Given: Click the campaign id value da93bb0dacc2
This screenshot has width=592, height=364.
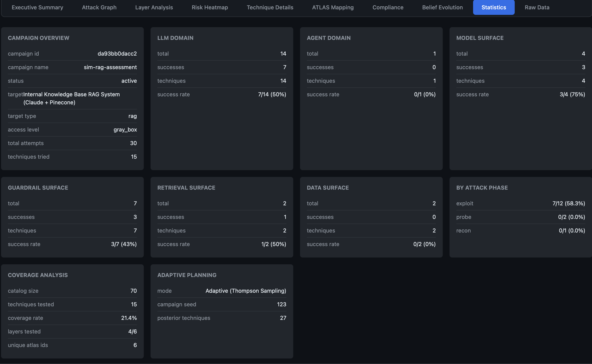Looking at the screenshot, I should 117,54.
